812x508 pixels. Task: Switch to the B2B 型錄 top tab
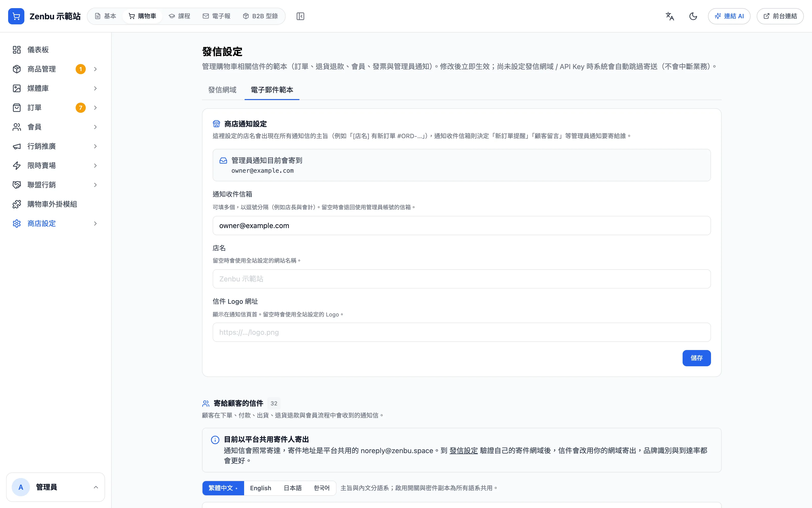260,16
